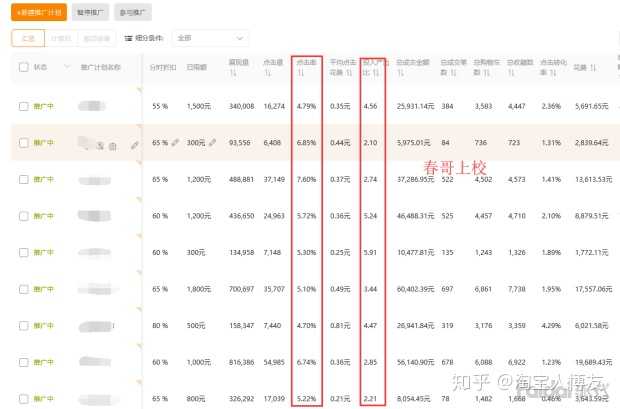Click the 暂停推广 button
620x409 pixels.
click(90, 12)
